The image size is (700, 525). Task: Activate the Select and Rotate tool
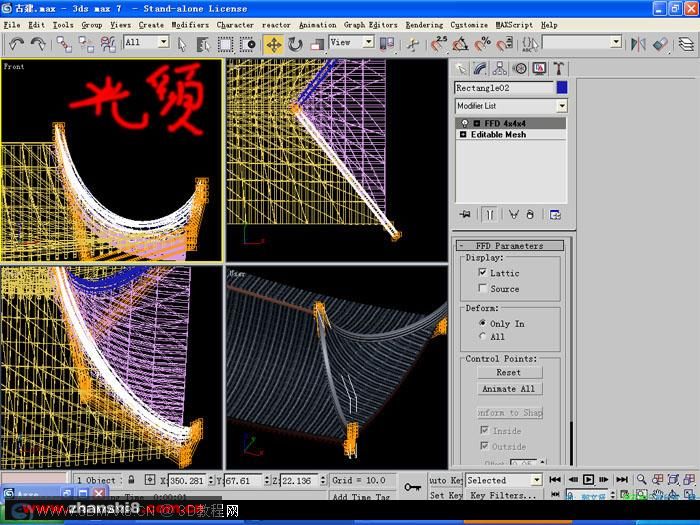point(295,44)
